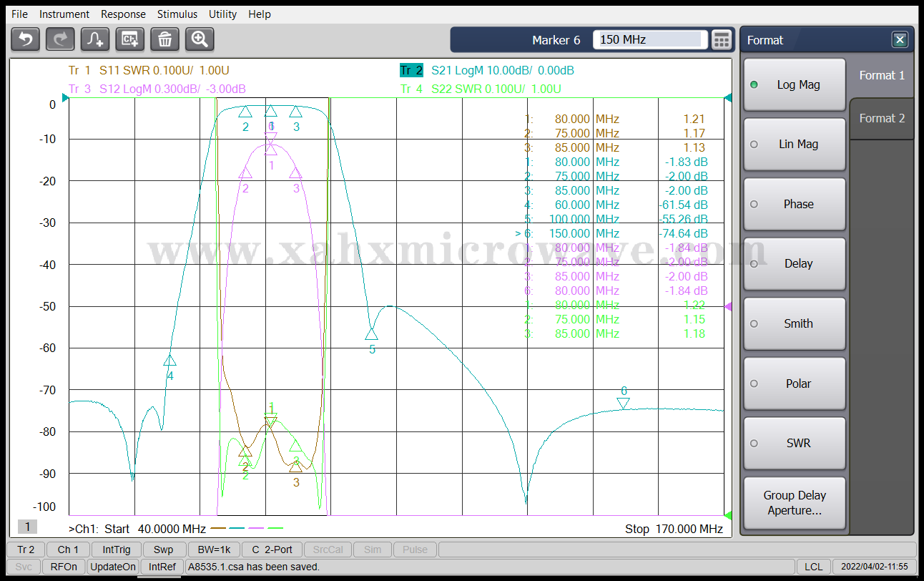Click the magnifier zoom icon
The height and width of the screenshot is (581, 924).
coord(200,39)
